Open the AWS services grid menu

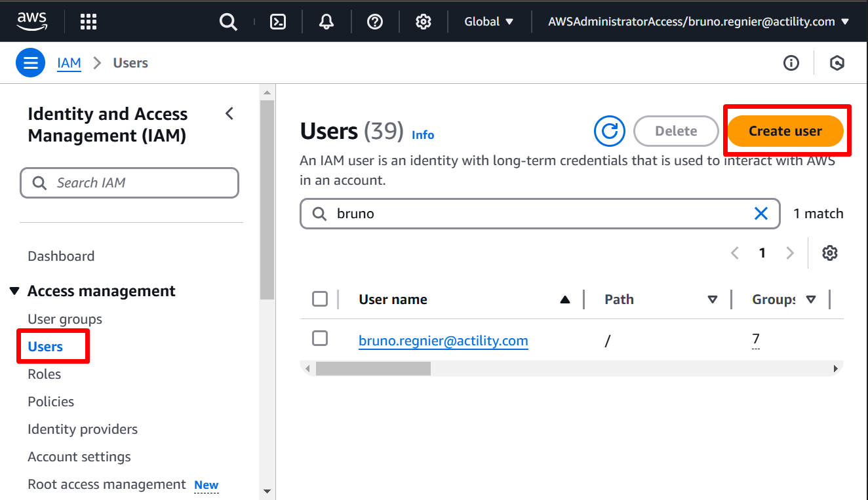[89, 22]
